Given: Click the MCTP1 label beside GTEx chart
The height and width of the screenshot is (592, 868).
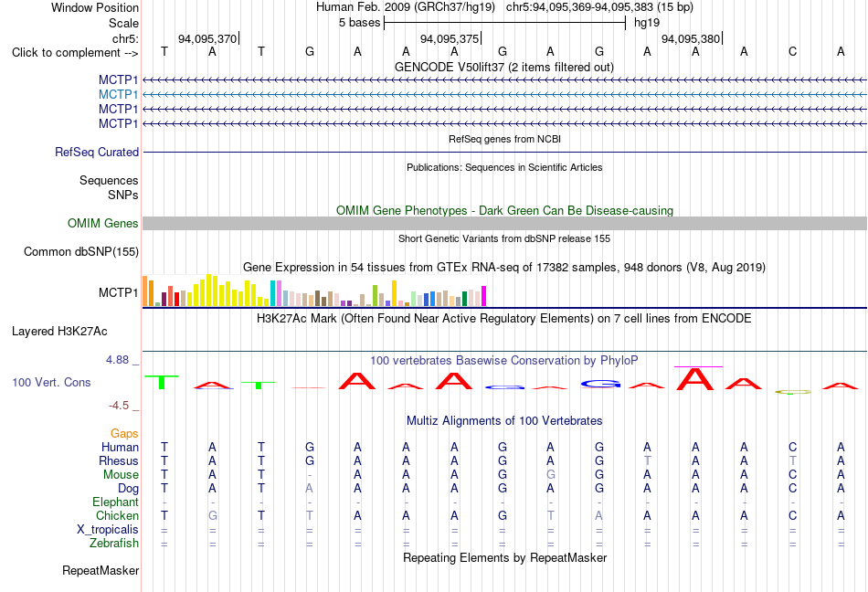Looking at the screenshot, I should click(119, 292).
